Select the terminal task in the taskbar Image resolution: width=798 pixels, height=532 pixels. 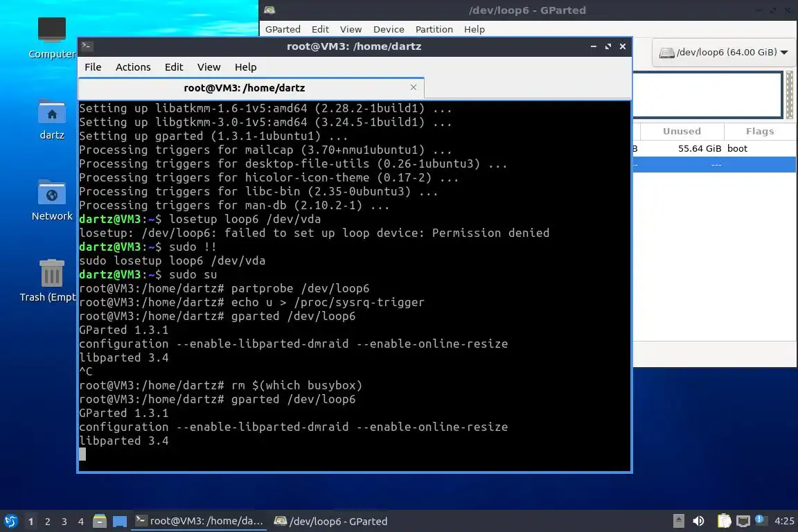(x=199, y=521)
